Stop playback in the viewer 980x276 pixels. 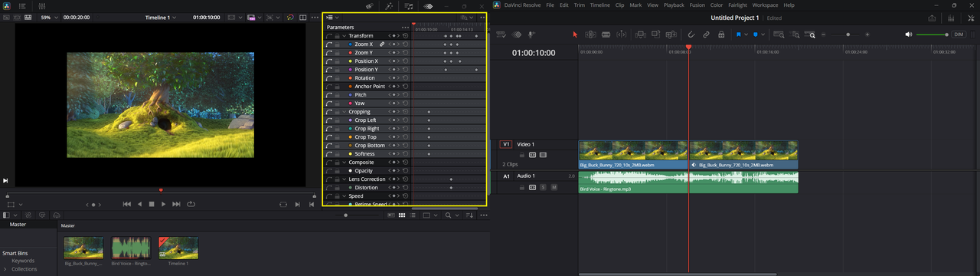click(x=152, y=204)
